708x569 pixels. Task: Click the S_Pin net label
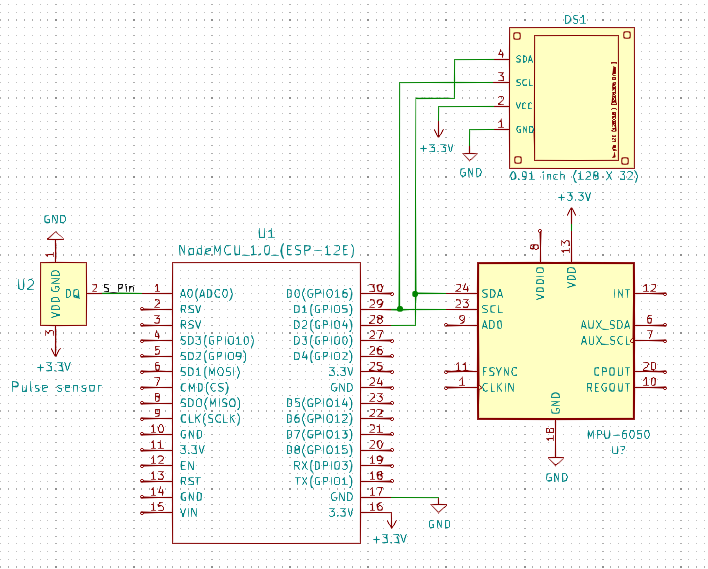pyautogui.click(x=119, y=288)
